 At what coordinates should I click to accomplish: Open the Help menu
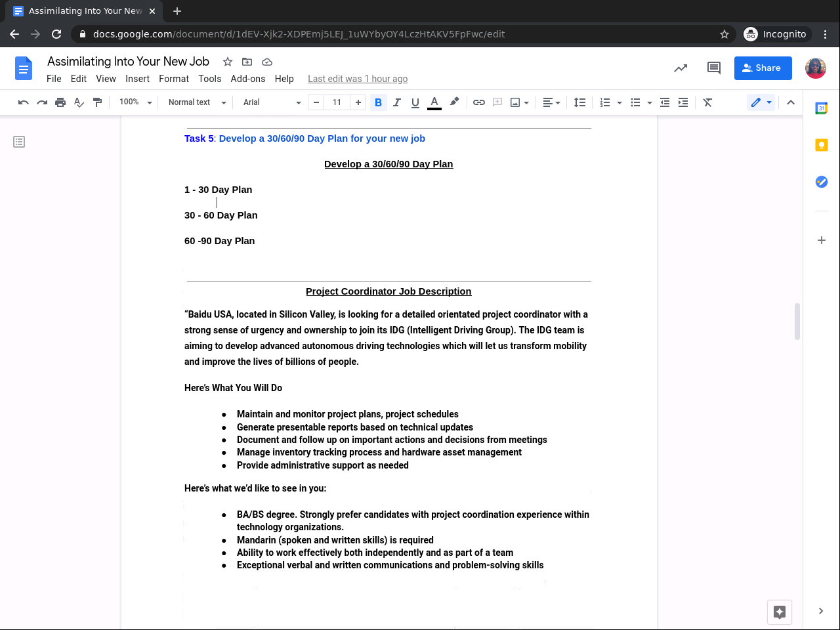point(284,79)
